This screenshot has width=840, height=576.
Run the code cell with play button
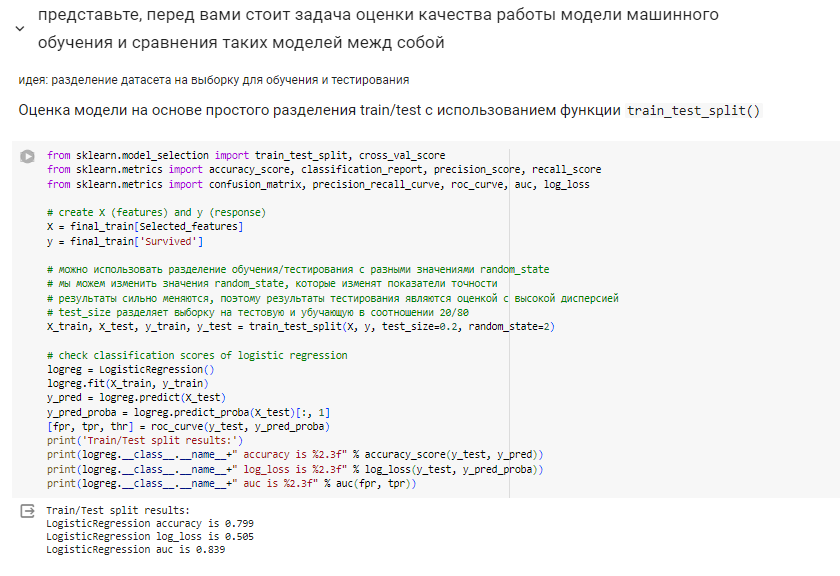point(27,156)
